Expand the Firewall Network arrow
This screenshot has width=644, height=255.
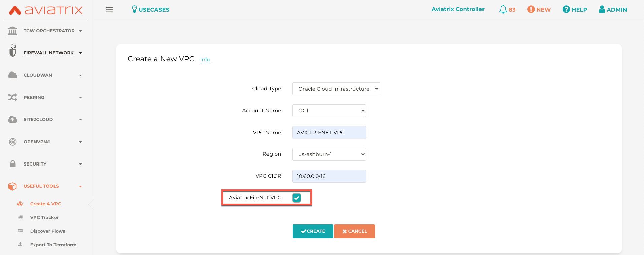(x=80, y=53)
